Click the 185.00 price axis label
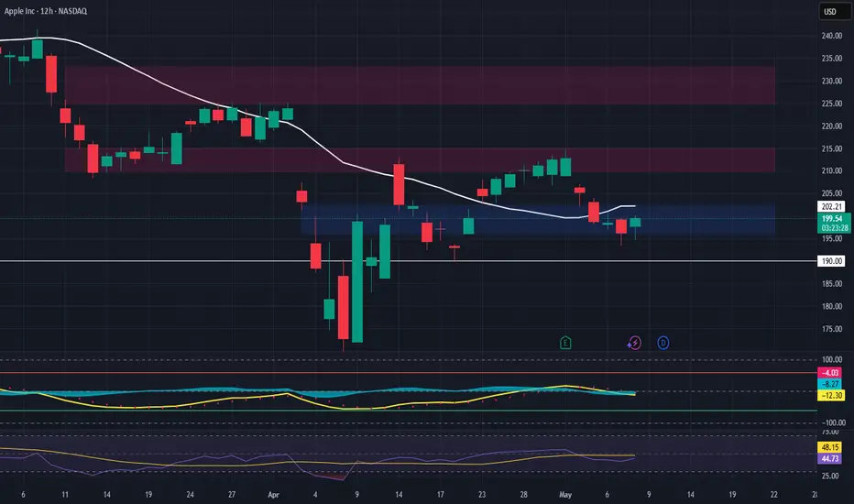 832,284
